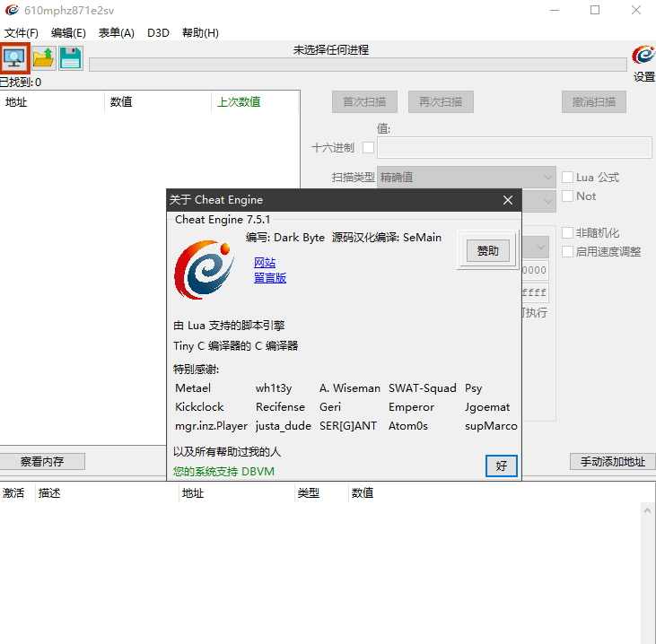Click the 类型 column header
This screenshot has height=644, width=656.
tap(321, 493)
